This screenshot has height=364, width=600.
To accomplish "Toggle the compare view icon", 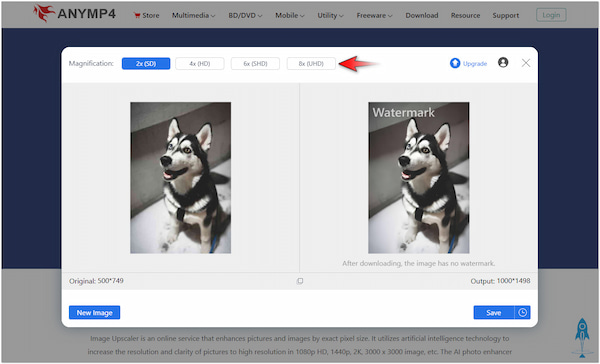I will coord(300,281).
